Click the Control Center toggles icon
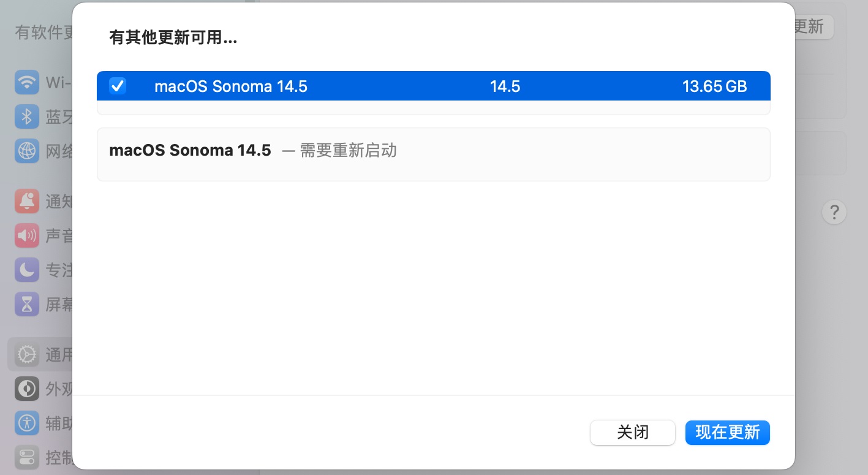Viewport: 868px width, 475px height. tap(27, 457)
